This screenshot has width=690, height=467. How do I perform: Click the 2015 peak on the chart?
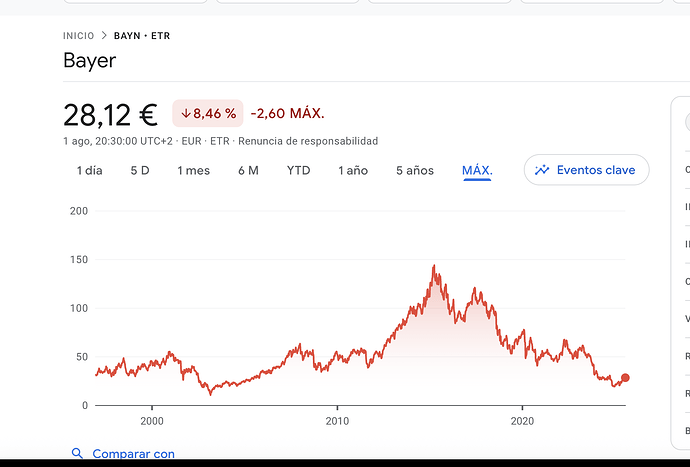point(434,266)
